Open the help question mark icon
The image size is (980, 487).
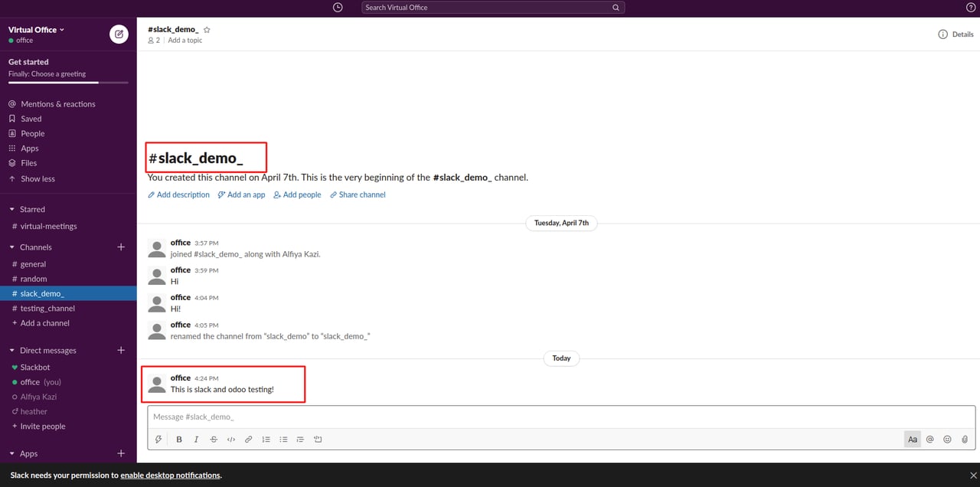click(971, 7)
